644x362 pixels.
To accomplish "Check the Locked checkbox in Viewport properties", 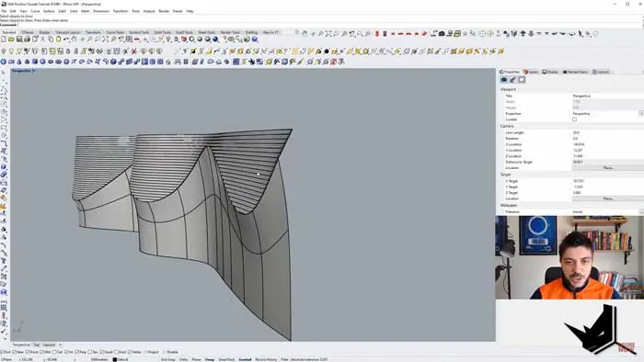I will point(574,119).
